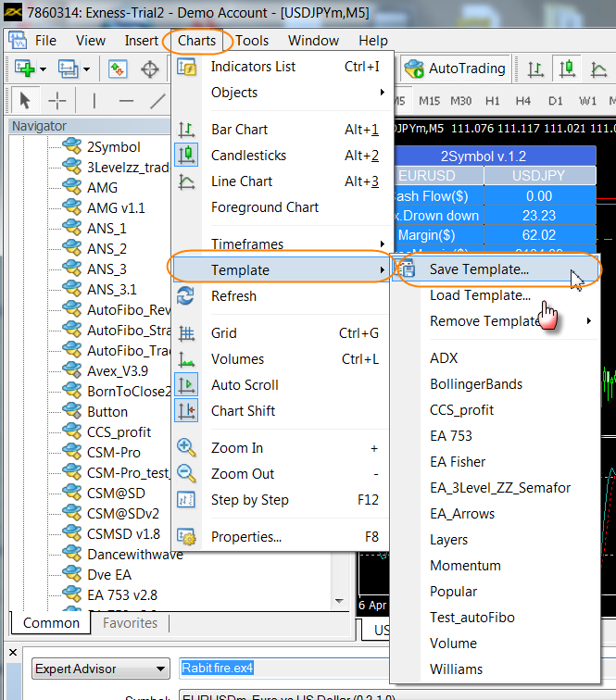Pick the horizontal line drawing tool
616x700 pixels.
click(x=127, y=100)
